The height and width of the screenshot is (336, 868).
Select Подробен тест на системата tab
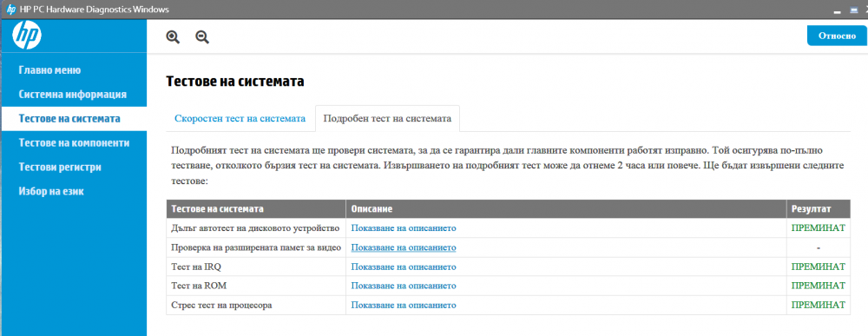pyautogui.click(x=387, y=118)
